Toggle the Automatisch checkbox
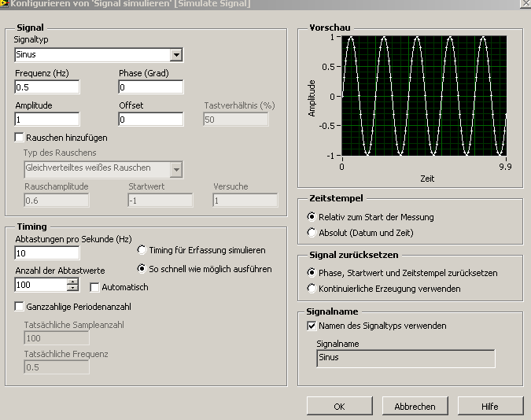Image resolution: width=531 pixels, height=420 pixels. [95, 287]
